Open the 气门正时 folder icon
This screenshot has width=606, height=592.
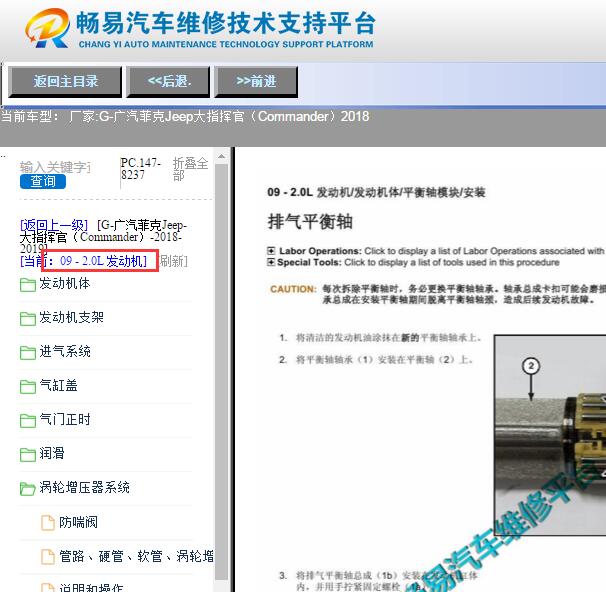[x=28, y=420]
